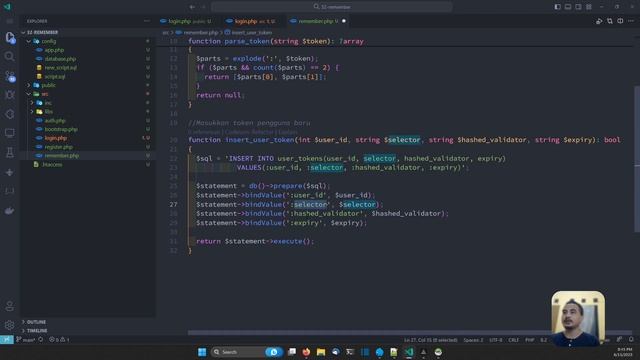Viewport: 640px width, 360px height.
Task: Click the Windows Start button
Action: tap(202, 352)
